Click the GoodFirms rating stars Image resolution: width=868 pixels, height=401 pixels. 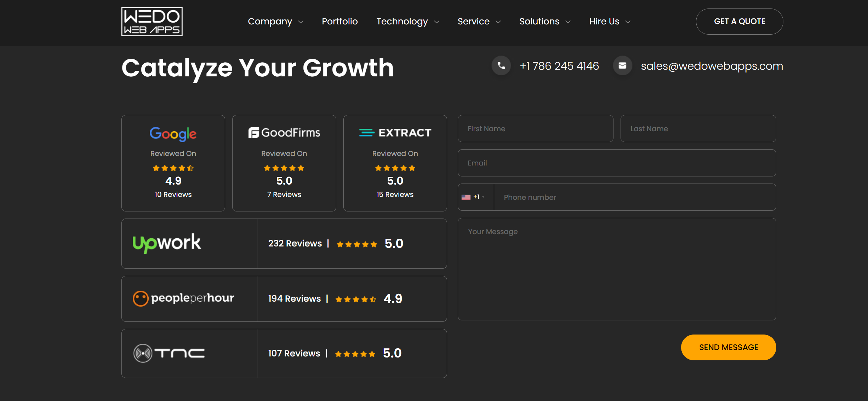click(x=284, y=168)
